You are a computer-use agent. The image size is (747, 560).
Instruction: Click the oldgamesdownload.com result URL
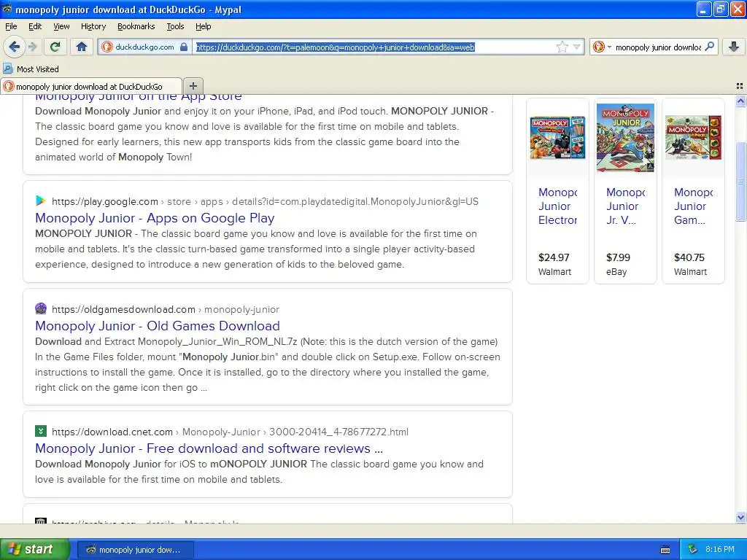pyautogui.click(x=166, y=309)
